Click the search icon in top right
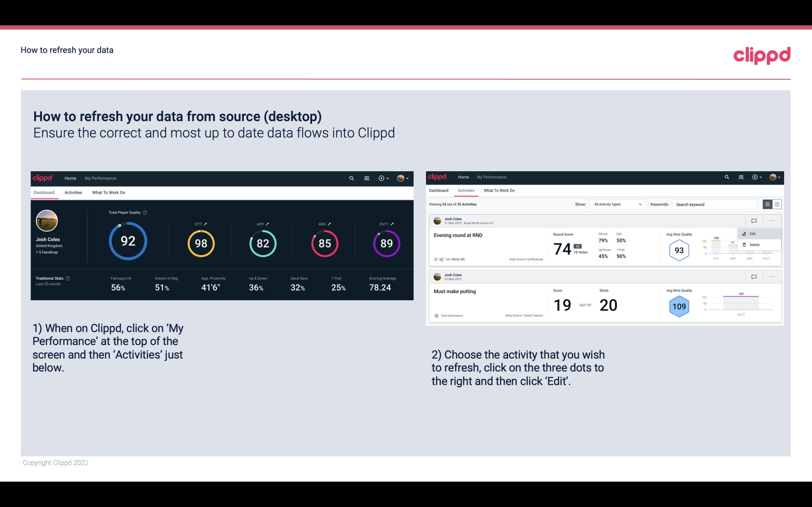This screenshot has width=812, height=507. tap(726, 177)
